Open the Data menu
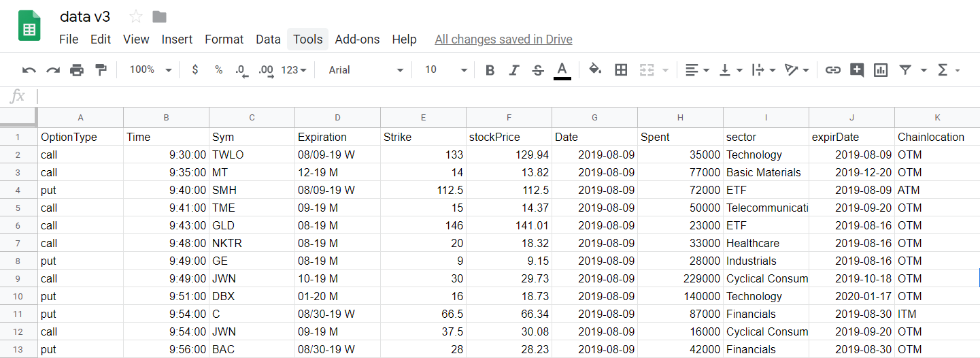 (x=268, y=39)
